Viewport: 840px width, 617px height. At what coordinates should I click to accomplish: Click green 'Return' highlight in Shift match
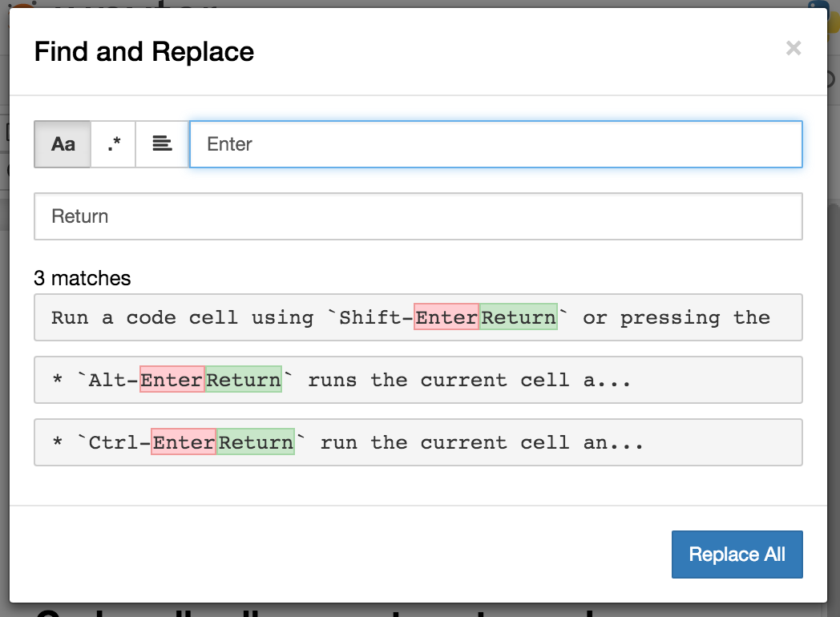coord(519,317)
